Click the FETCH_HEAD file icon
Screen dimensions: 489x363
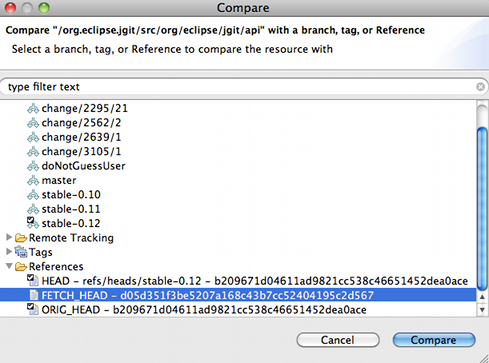tap(34, 295)
